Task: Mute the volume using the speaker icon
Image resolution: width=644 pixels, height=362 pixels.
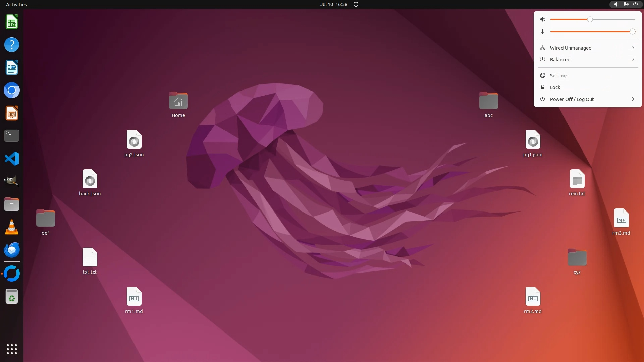Action: pyautogui.click(x=542, y=19)
